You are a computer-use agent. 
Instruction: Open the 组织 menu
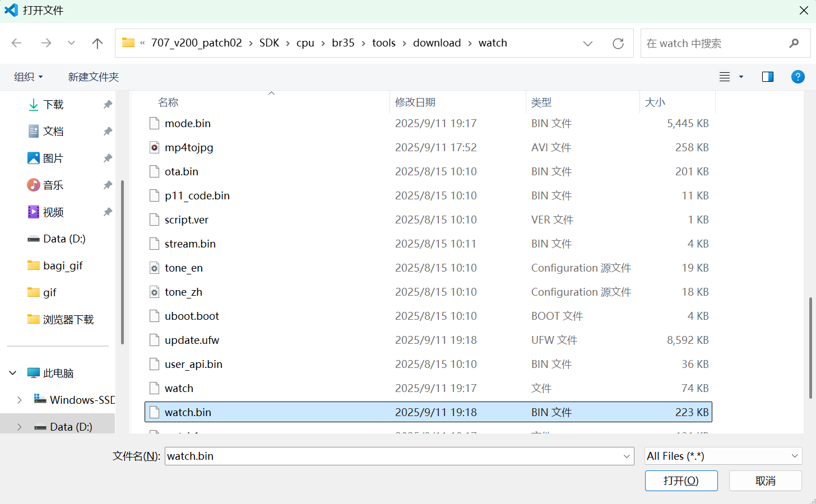[x=28, y=77]
